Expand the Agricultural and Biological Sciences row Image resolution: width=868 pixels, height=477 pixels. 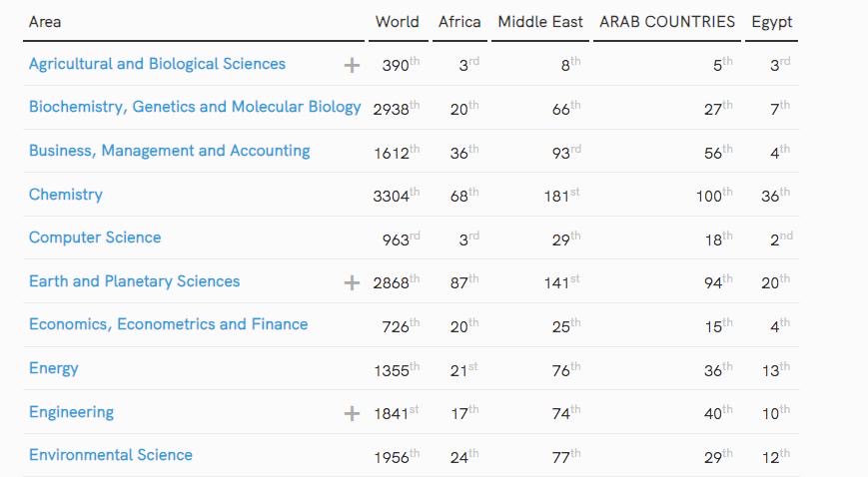coord(352,66)
